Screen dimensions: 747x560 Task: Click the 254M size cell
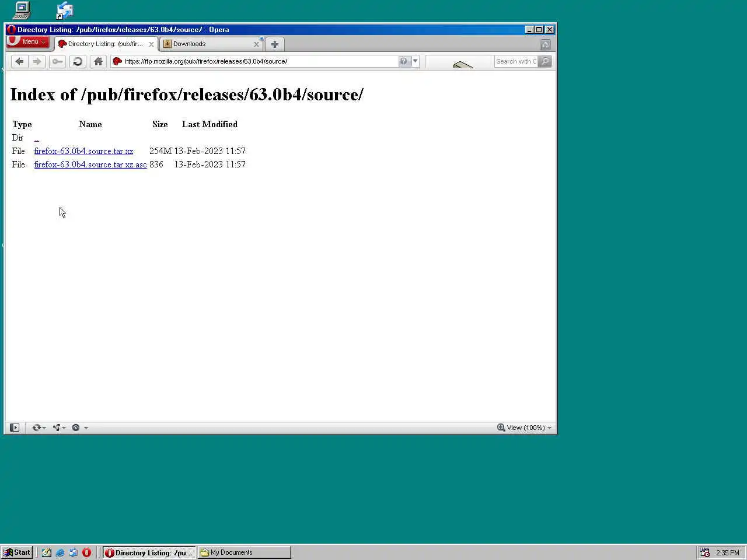160,151
